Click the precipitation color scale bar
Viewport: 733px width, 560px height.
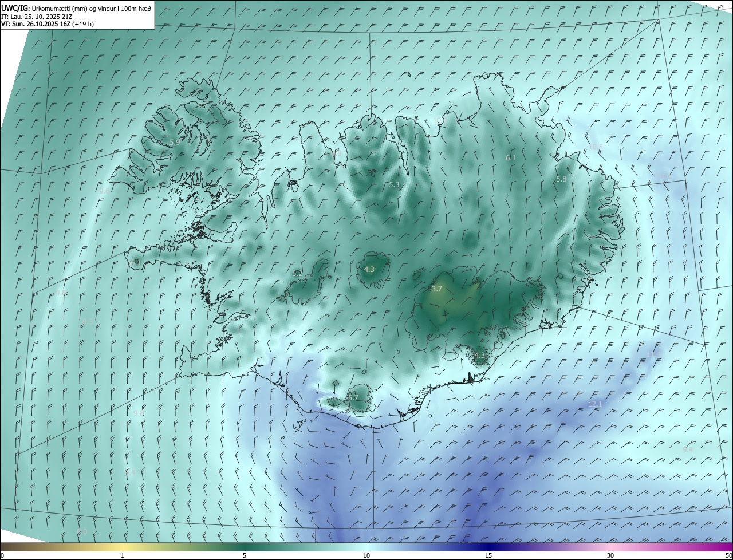point(366,547)
